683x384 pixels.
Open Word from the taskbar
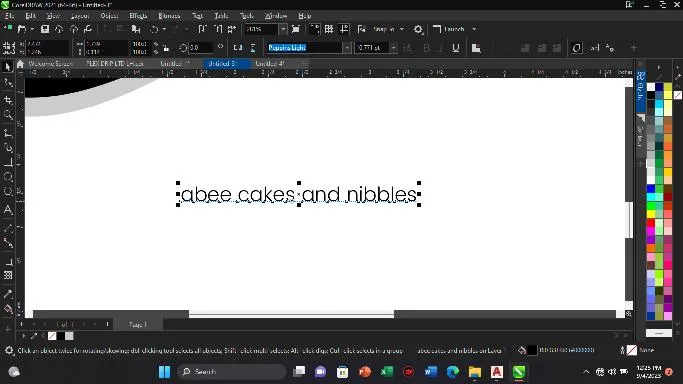pyautogui.click(x=430, y=372)
